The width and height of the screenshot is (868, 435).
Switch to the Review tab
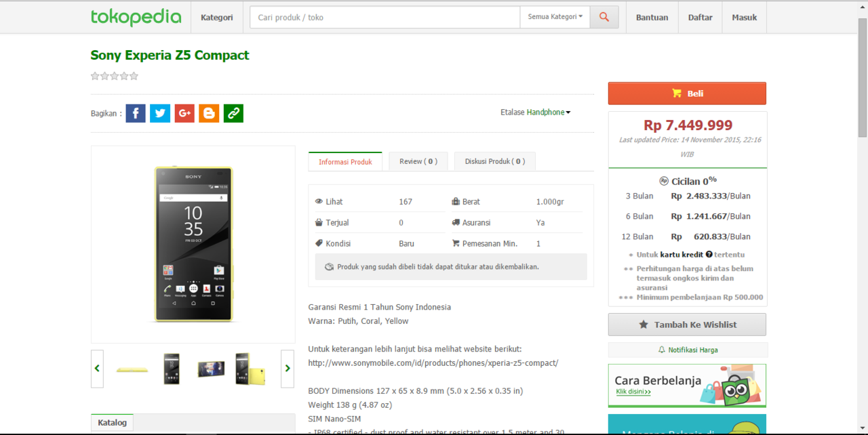tap(418, 161)
